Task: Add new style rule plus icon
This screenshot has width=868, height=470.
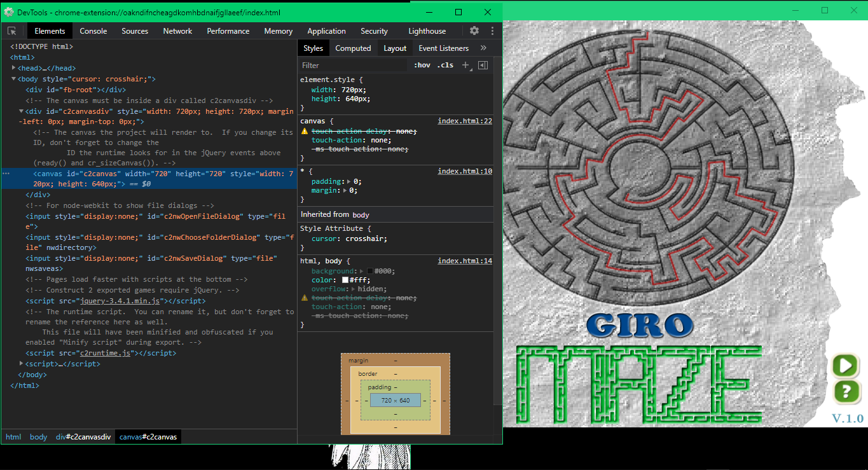Action: [x=465, y=65]
